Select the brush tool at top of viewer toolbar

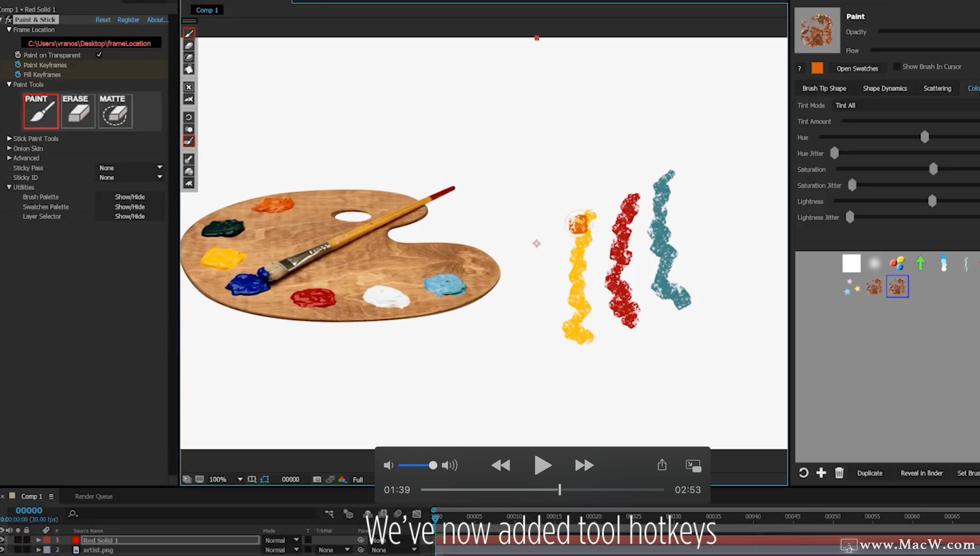tap(189, 33)
